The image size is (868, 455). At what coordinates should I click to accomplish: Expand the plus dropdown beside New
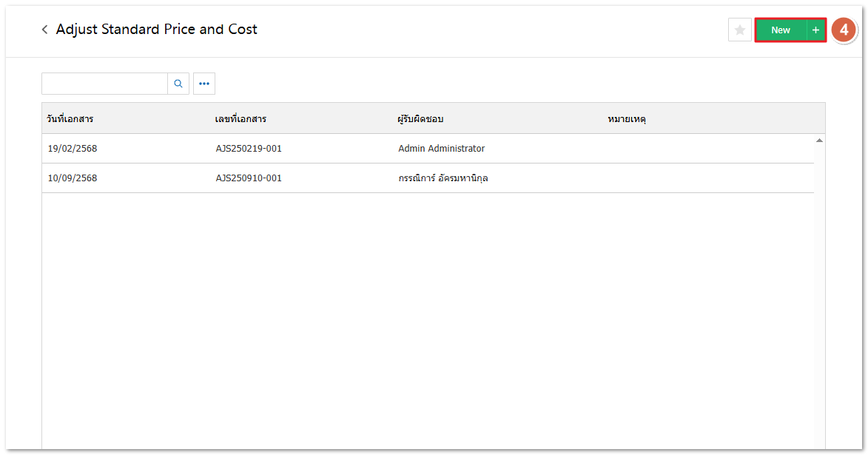pos(815,30)
